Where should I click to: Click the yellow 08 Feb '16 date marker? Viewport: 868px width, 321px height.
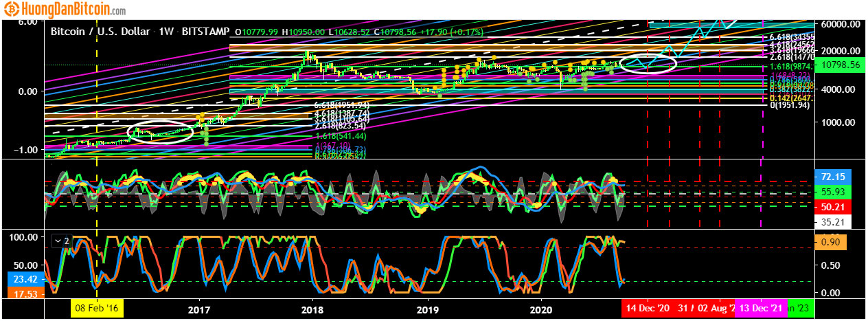(97, 309)
